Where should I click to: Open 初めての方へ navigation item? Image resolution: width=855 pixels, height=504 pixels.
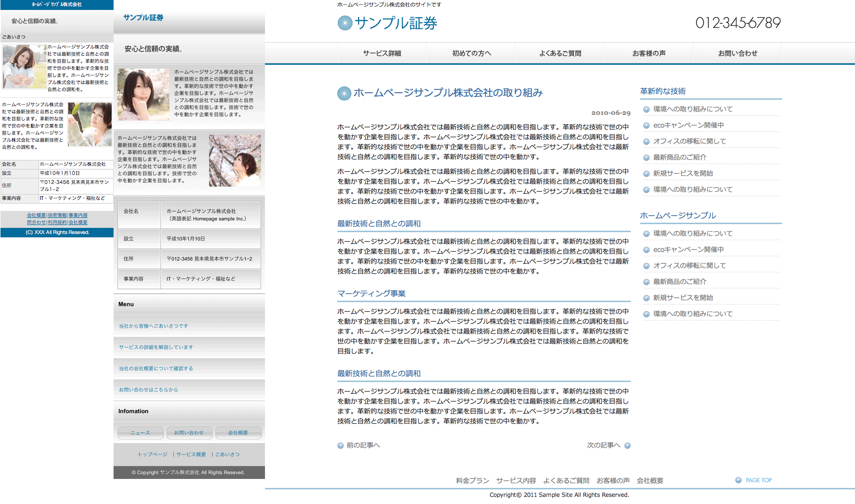[x=471, y=53]
